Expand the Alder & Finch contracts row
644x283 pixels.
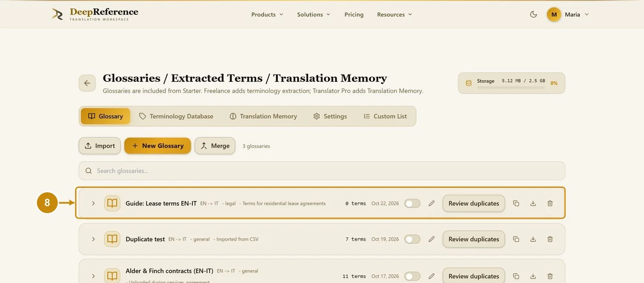pos(93,276)
